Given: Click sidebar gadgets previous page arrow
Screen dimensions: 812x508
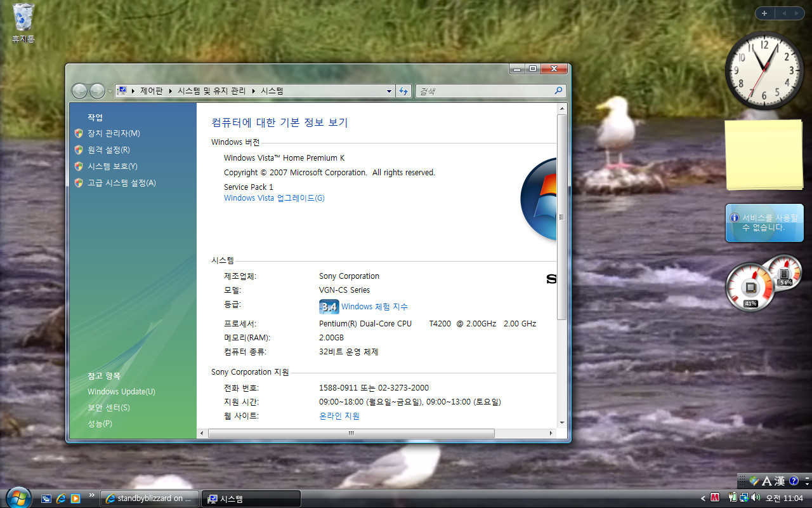Looking at the screenshot, I should click(783, 13).
